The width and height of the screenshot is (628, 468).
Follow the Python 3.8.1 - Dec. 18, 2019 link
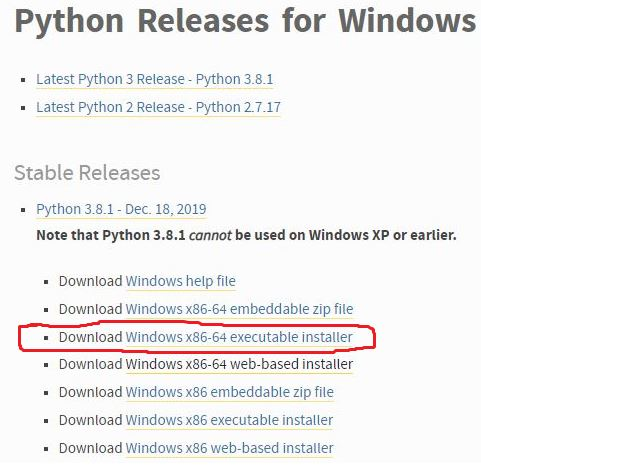(x=121, y=209)
